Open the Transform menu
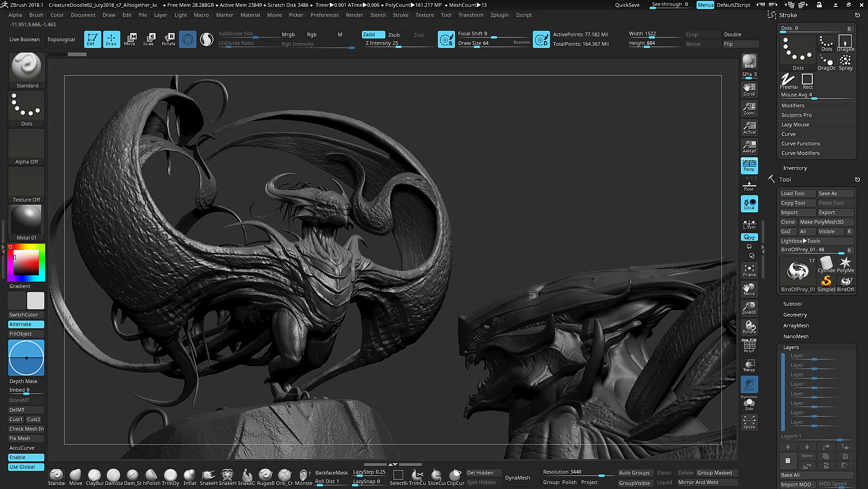This screenshot has height=489, width=868. (470, 15)
